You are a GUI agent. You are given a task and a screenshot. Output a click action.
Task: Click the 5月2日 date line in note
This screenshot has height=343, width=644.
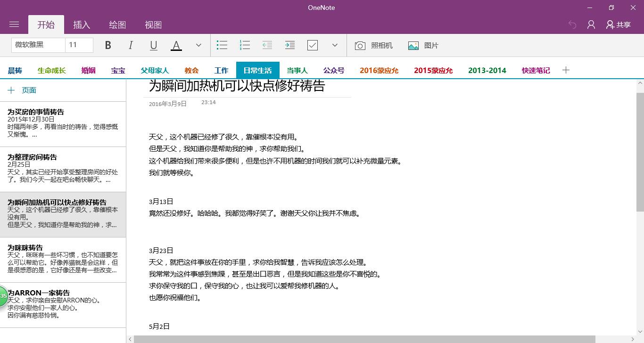[x=159, y=326]
